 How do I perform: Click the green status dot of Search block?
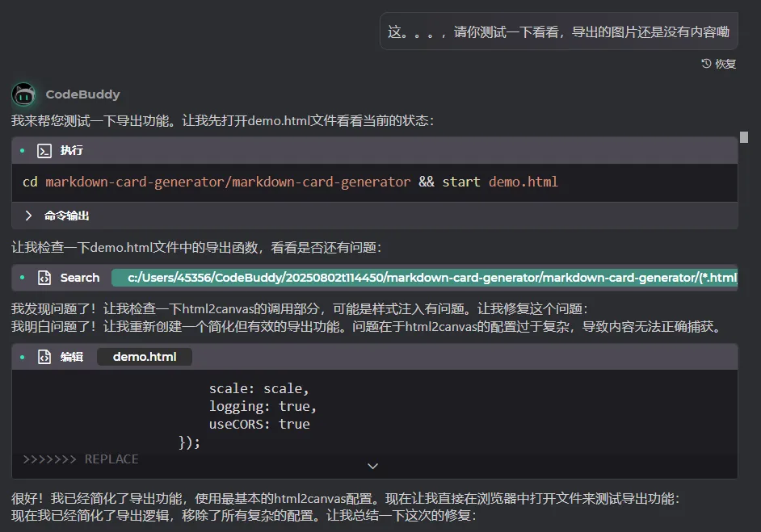(x=23, y=278)
